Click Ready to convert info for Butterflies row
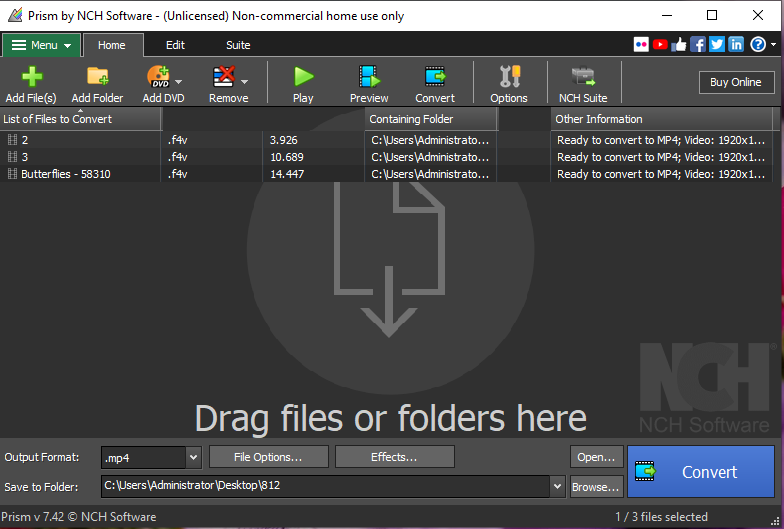 coord(661,174)
